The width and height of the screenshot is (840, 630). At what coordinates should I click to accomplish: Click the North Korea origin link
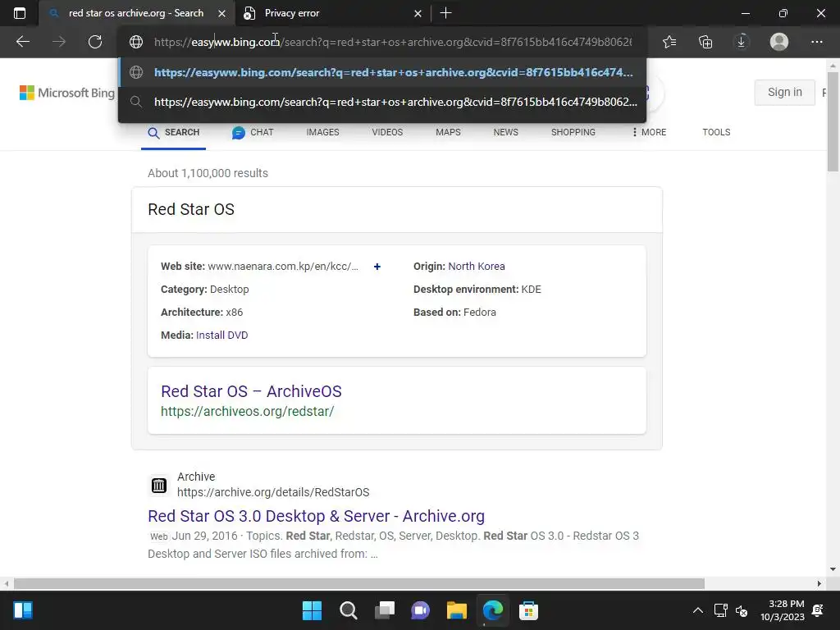[x=477, y=267]
